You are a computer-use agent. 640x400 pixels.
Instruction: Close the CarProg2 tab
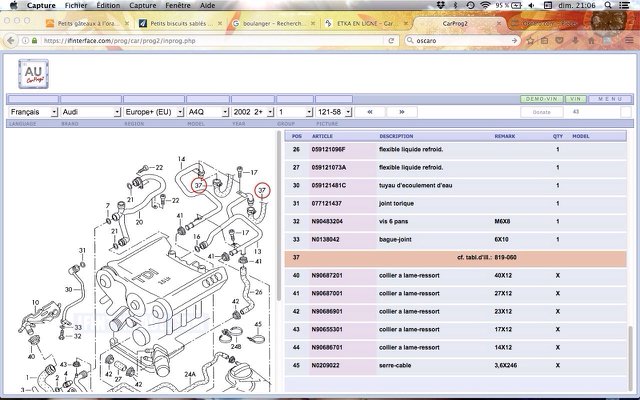click(498, 23)
